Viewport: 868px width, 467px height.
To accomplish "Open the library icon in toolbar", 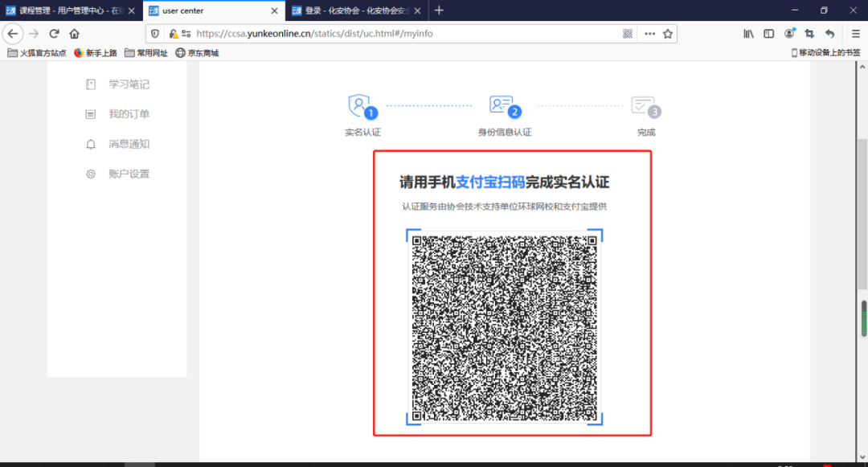I will tap(748, 34).
